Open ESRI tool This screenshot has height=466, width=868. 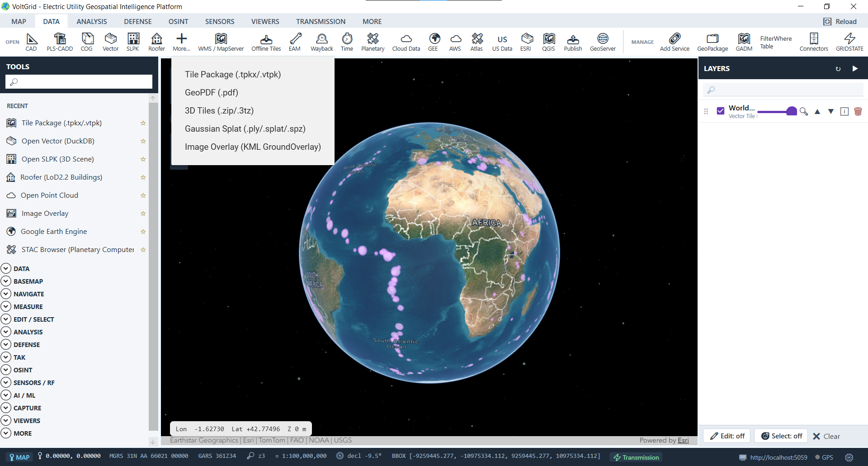click(526, 42)
